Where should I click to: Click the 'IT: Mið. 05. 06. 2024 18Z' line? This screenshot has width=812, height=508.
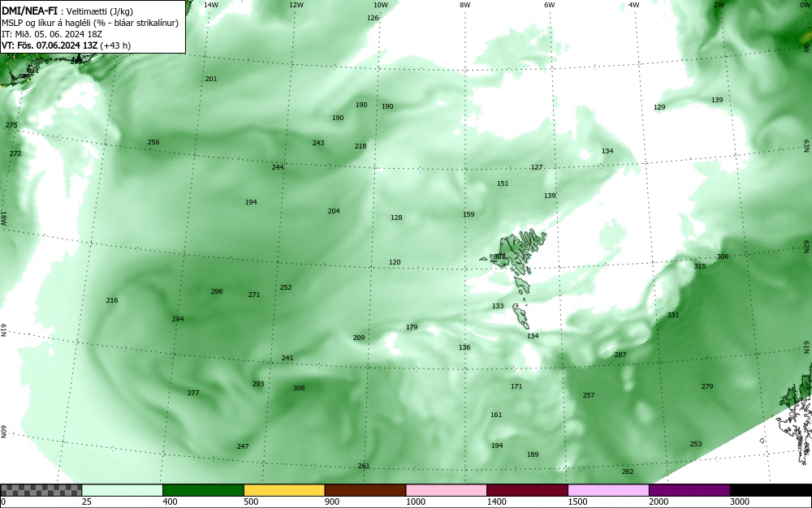pos(52,34)
